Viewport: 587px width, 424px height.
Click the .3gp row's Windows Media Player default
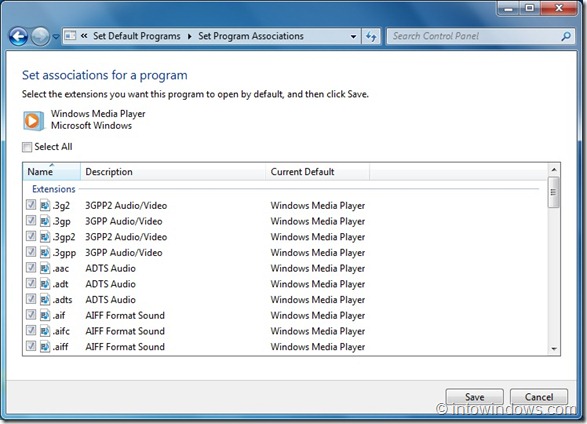318,221
